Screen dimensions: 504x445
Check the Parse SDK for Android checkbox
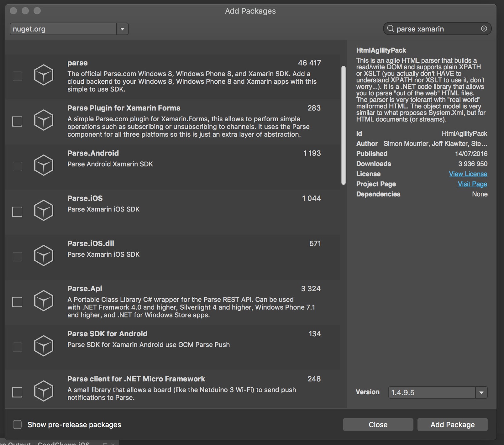[17, 347]
